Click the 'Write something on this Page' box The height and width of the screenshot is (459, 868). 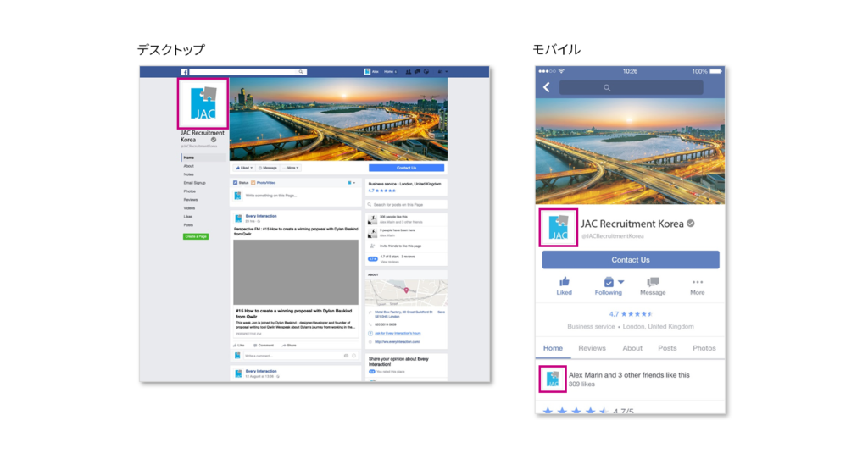tap(297, 196)
